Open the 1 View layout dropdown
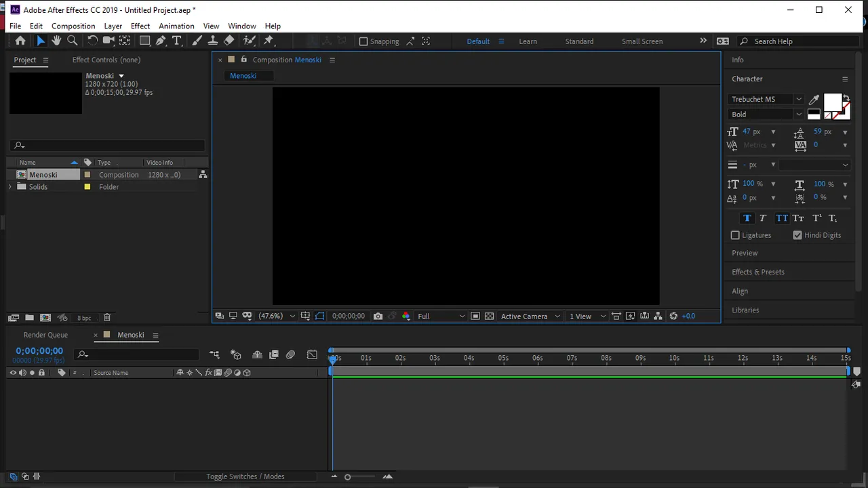The image size is (868, 488). [x=587, y=316]
